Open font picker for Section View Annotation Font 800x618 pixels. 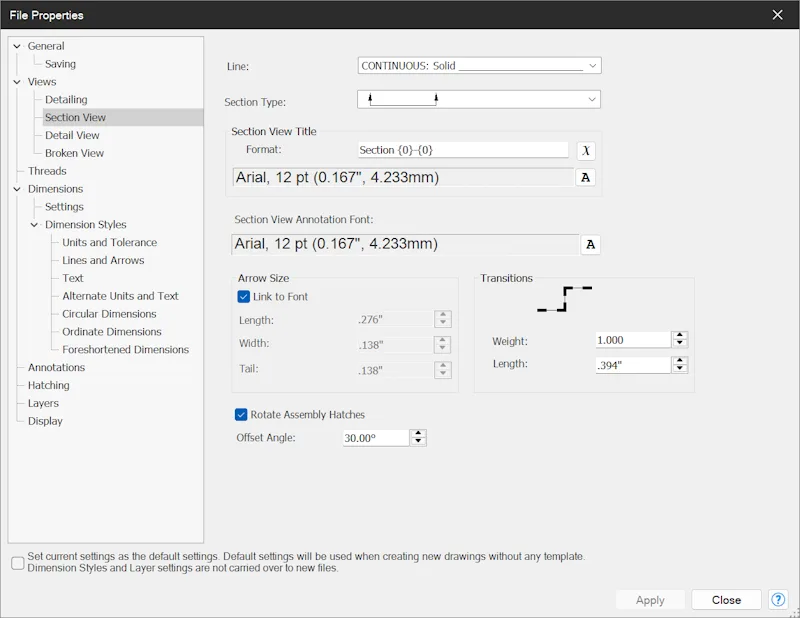[590, 244]
